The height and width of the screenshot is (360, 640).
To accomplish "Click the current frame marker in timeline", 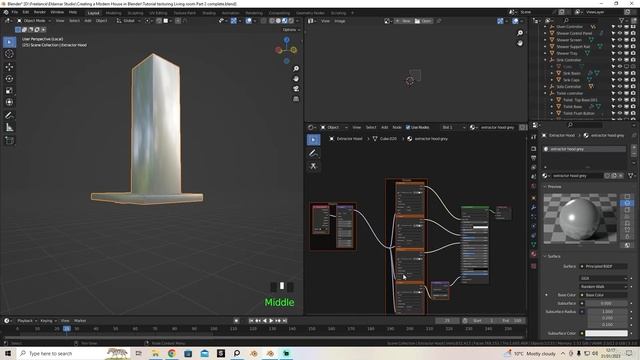I will (x=67, y=329).
